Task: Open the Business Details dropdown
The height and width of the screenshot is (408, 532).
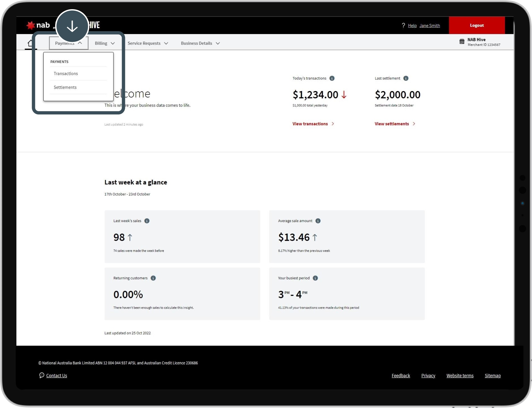Action: coord(200,43)
